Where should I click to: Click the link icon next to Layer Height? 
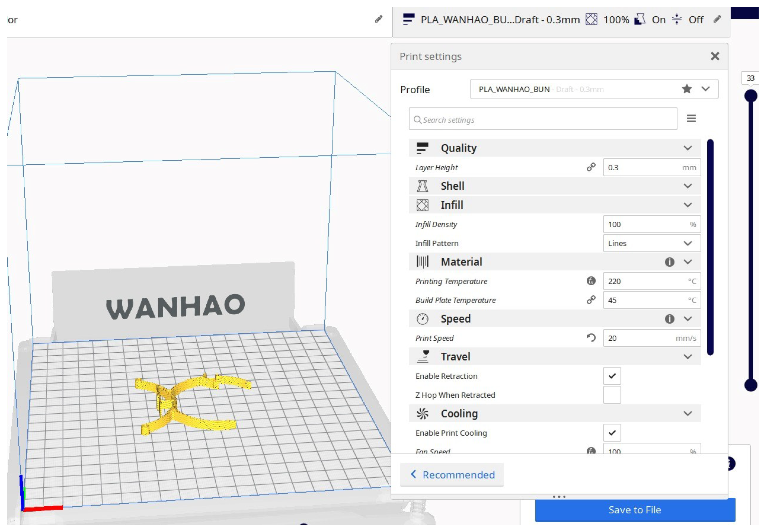click(x=591, y=167)
